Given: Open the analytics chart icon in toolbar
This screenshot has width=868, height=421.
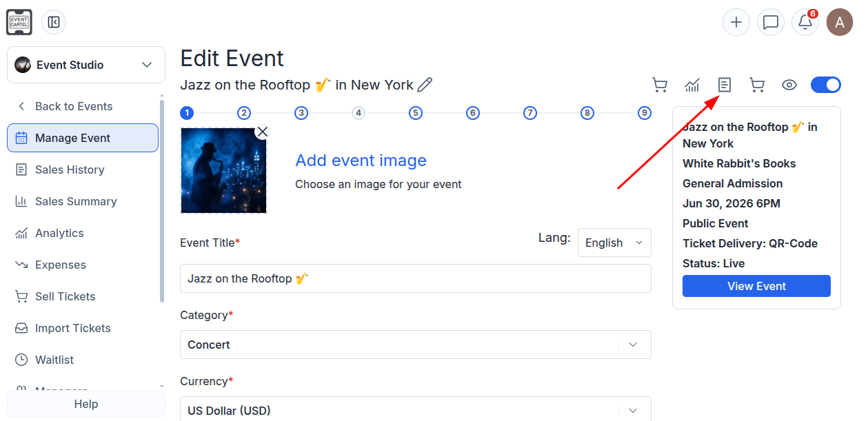Looking at the screenshot, I should [692, 85].
